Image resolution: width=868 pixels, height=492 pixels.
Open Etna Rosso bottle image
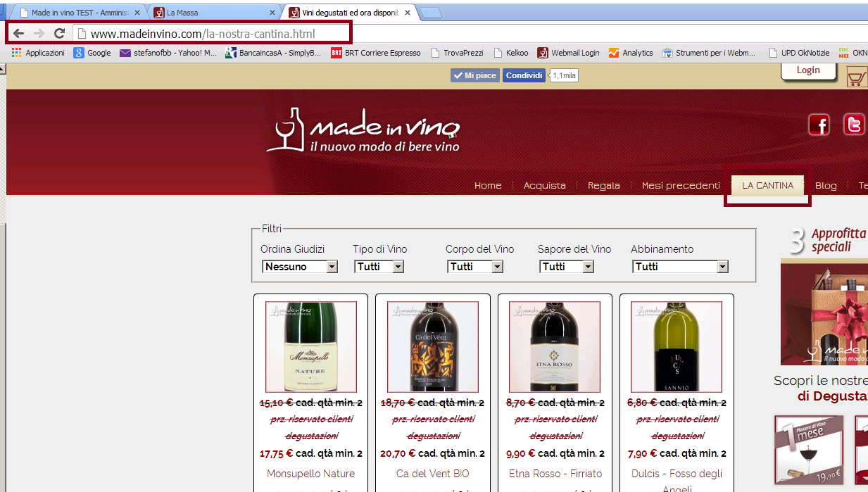click(555, 347)
